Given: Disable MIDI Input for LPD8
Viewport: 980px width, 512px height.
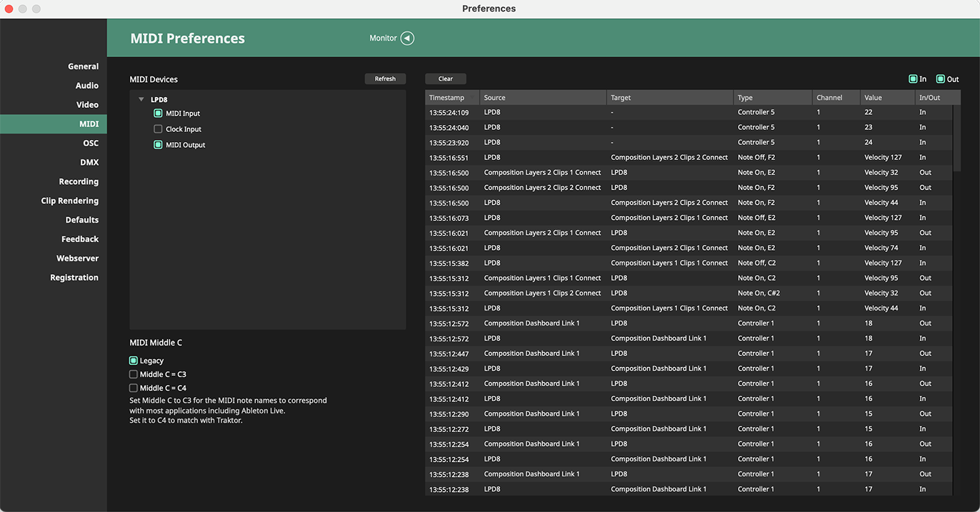Looking at the screenshot, I should click(x=159, y=114).
